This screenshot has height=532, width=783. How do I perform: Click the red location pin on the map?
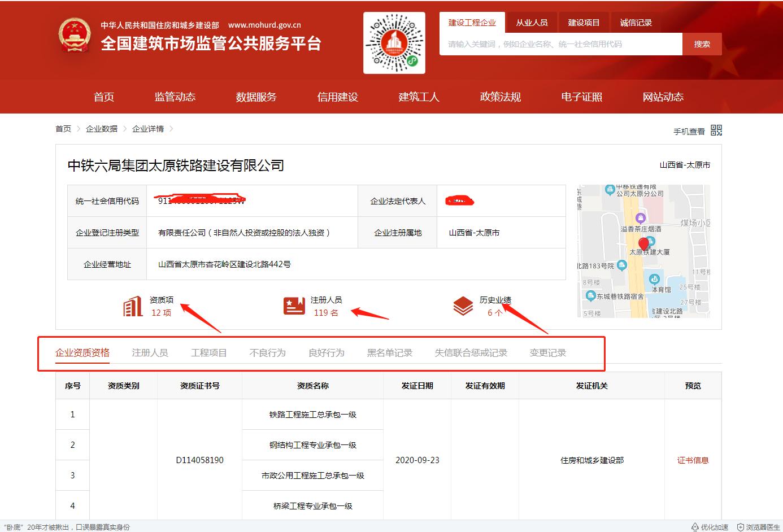[x=643, y=244]
